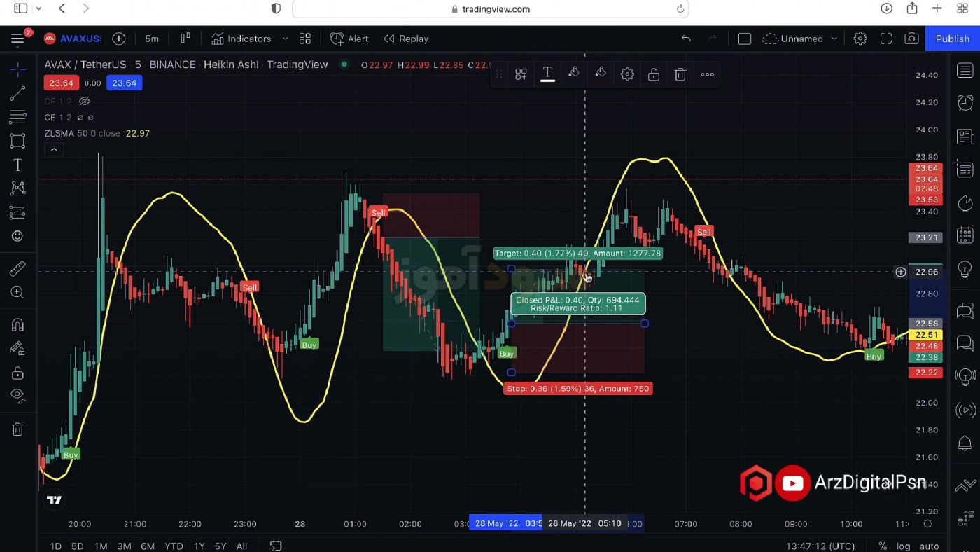The width and height of the screenshot is (980, 552).
Task: Take a chart snapshot with camera icon
Action: coord(911,39)
